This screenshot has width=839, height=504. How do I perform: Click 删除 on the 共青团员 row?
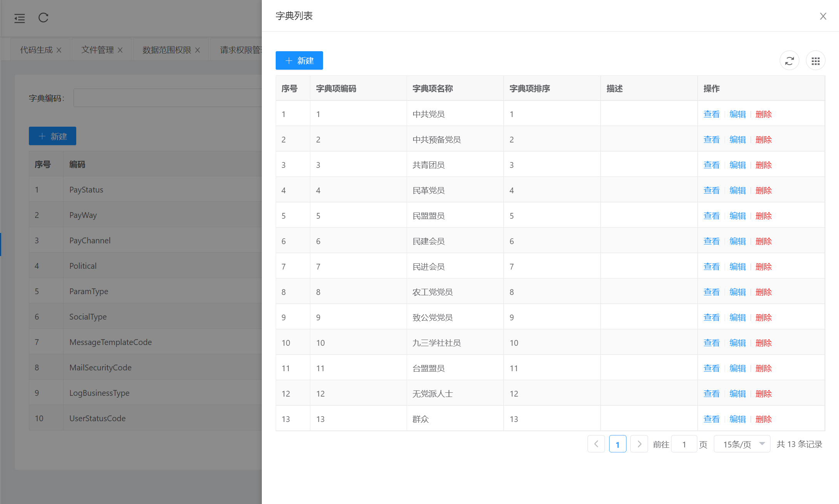(x=764, y=164)
